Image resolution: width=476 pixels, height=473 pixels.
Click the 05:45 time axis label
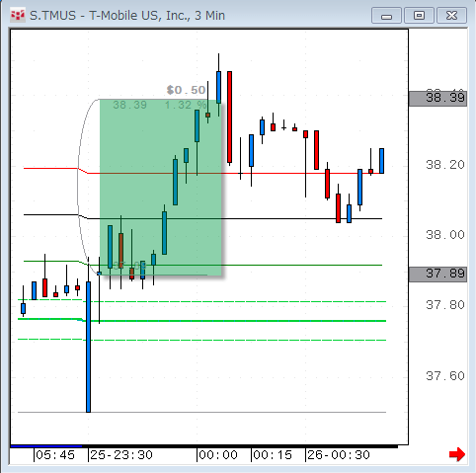(x=55, y=455)
